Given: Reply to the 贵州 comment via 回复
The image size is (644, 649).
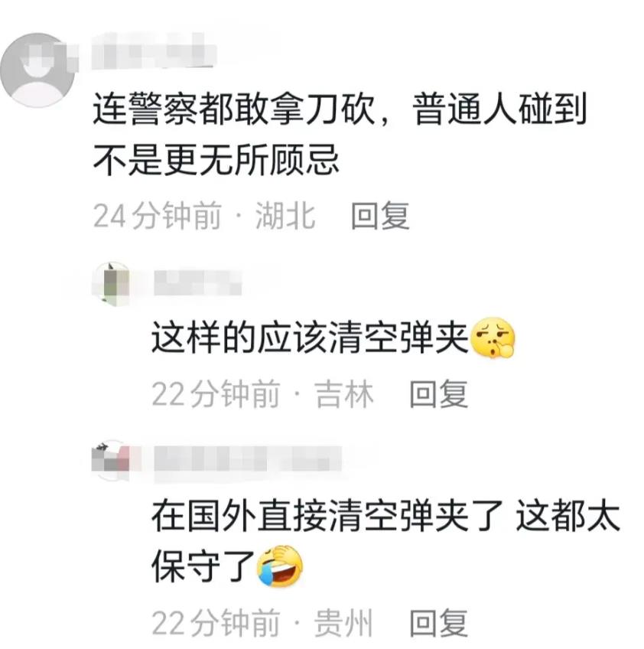Looking at the screenshot, I should pos(439,623).
